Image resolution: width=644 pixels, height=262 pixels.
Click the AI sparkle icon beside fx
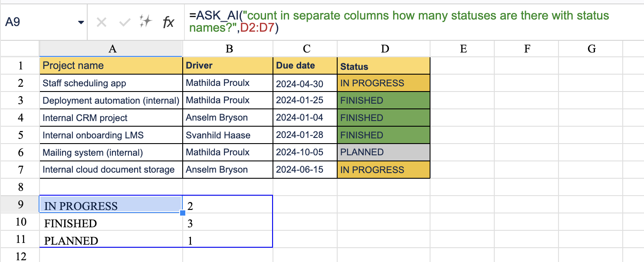pos(146,21)
